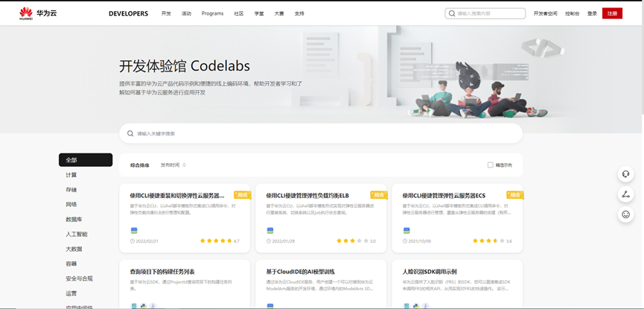Click the shell icon on the ECS management card
The width and height of the screenshot is (644, 309).
click(x=407, y=231)
